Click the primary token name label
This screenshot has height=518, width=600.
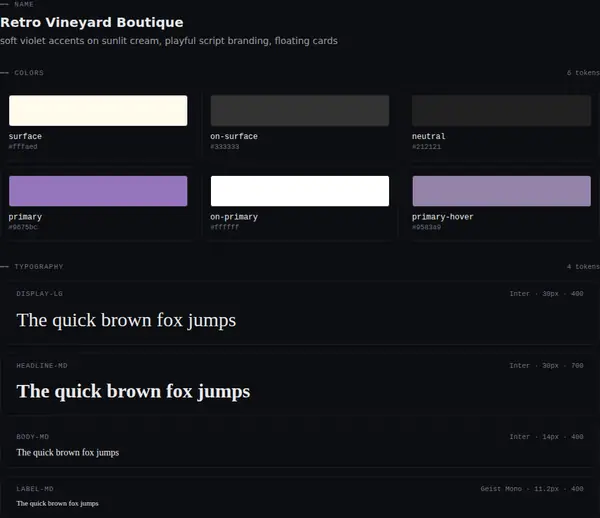[25, 217]
